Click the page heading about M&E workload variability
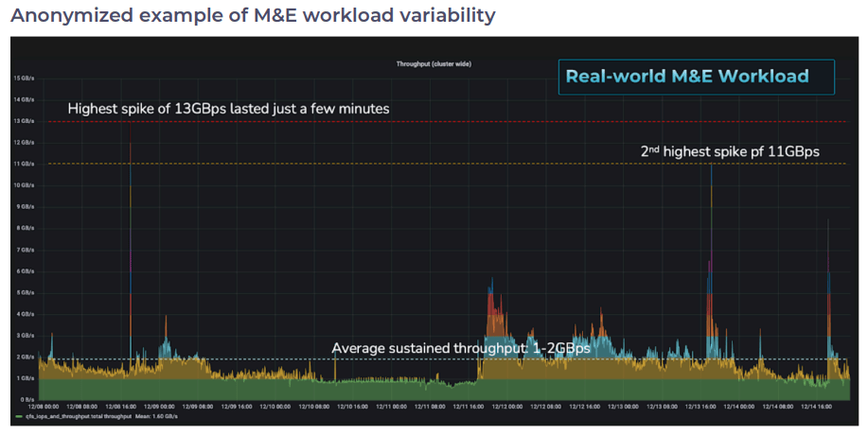Viewport: 868px width, 436px height. (x=253, y=16)
